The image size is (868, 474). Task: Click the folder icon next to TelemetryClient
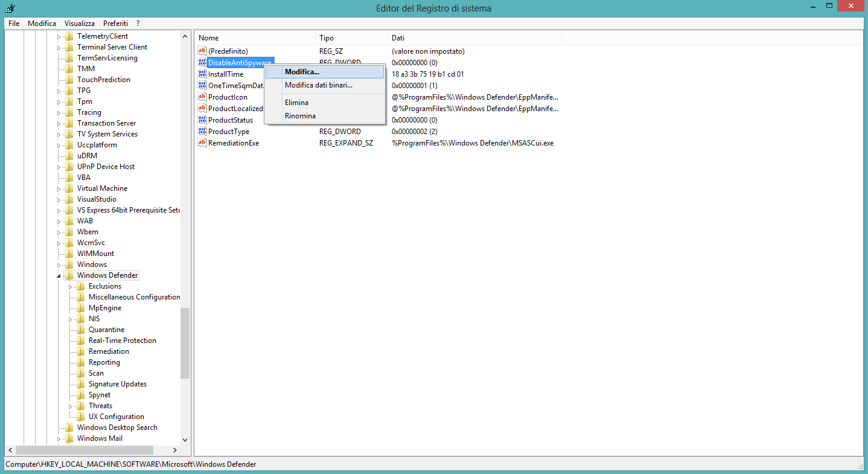pos(69,36)
